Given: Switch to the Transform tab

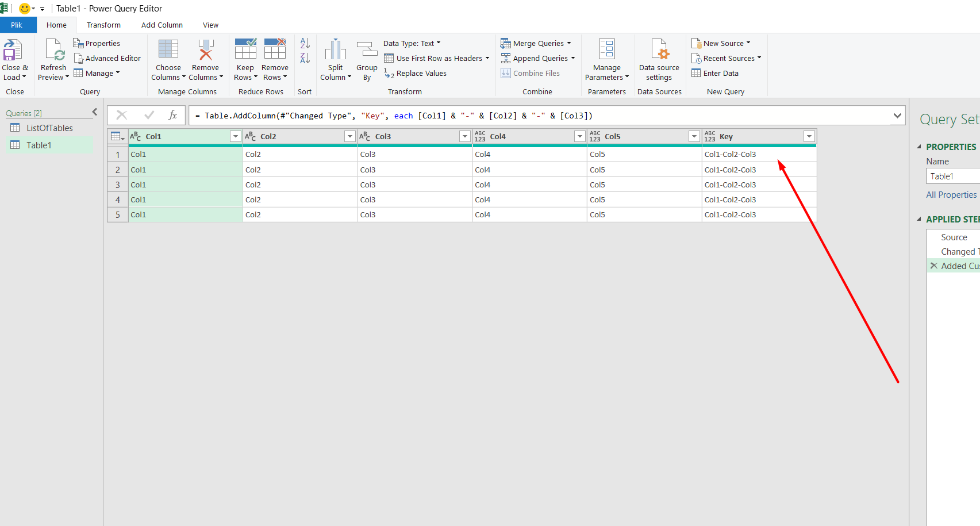Looking at the screenshot, I should (103, 25).
